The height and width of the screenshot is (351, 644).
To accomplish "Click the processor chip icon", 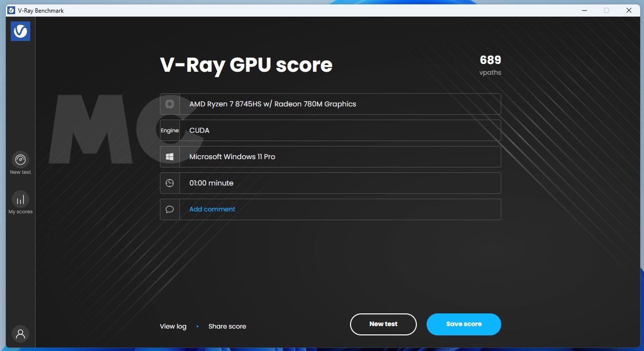I will click(170, 104).
